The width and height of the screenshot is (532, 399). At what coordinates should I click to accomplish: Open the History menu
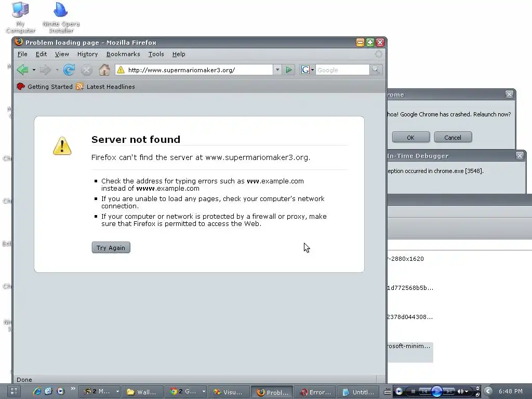(x=87, y=54)
